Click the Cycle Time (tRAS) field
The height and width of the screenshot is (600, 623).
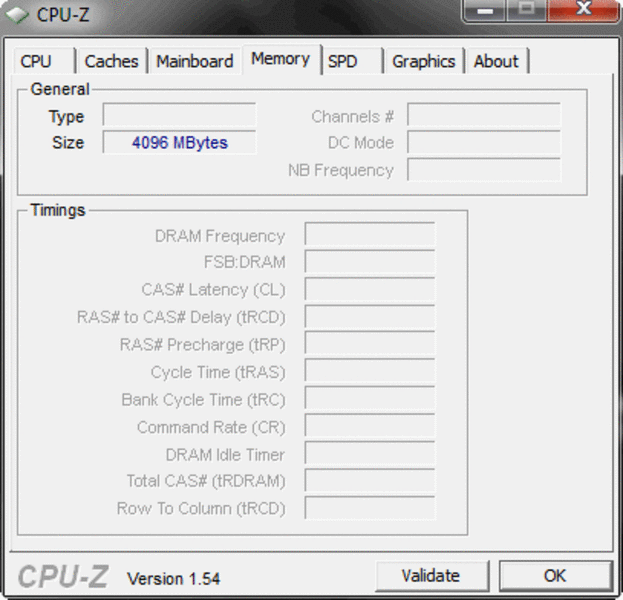coord(370,371)
